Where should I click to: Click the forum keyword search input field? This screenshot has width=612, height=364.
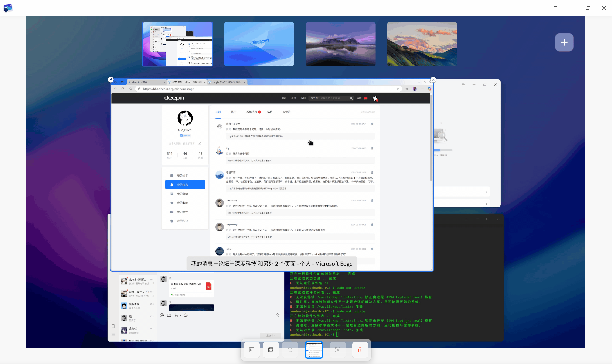coord(335,98)
